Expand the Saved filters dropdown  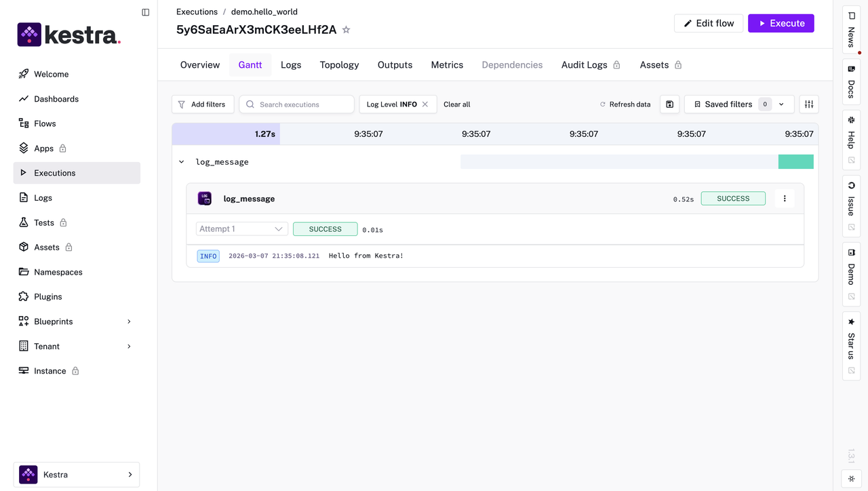(x=781, y=104)
